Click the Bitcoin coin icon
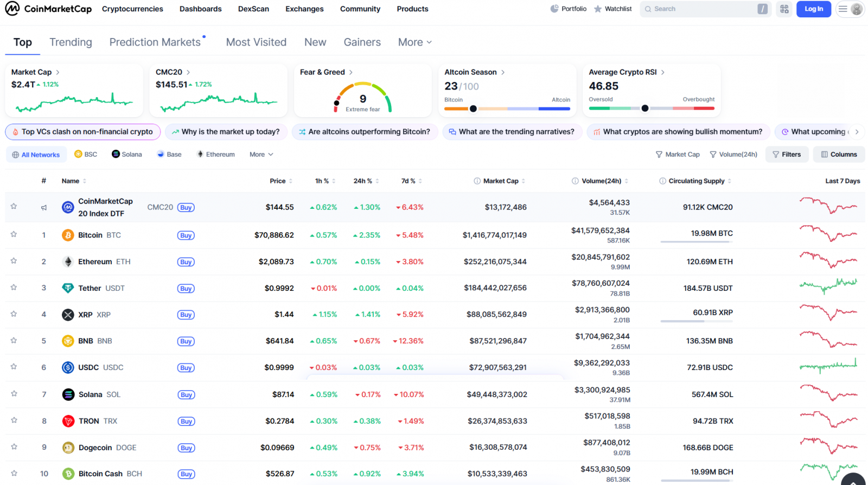The width and height of the screenshot is (868, 485). [68, 235]
